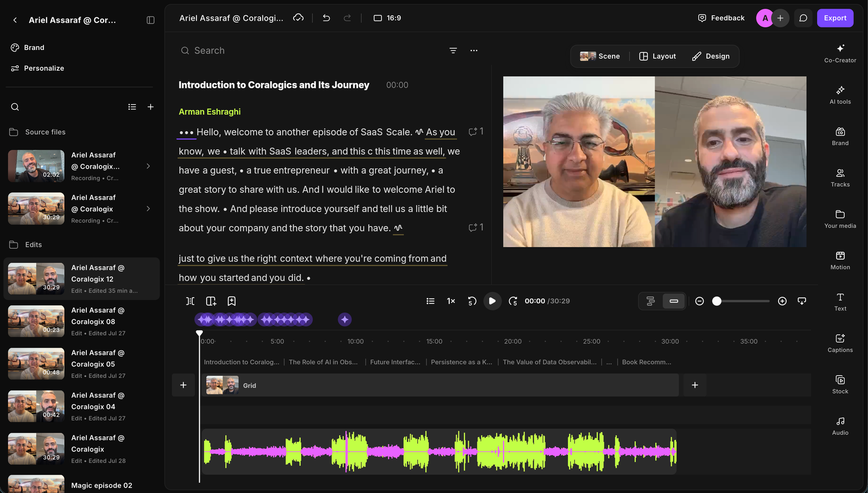
Task: Open Personalize in the left sidebar
Action: pos(37,68)
